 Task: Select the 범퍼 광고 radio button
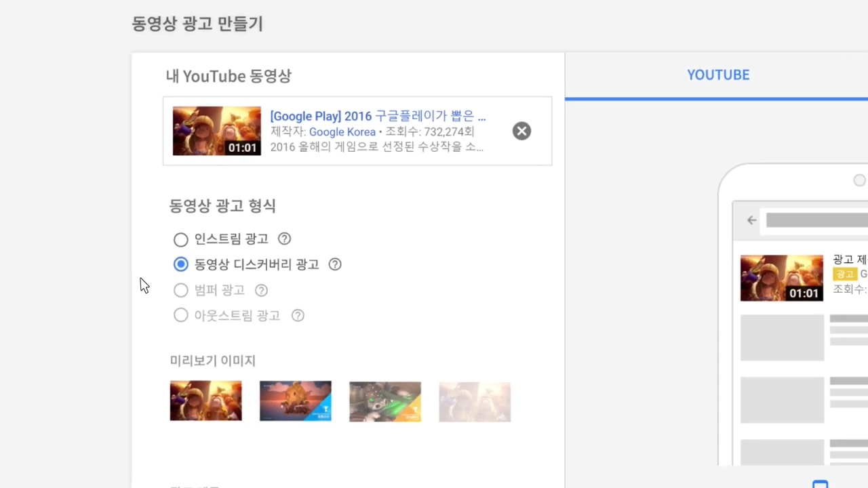point(180,290)
